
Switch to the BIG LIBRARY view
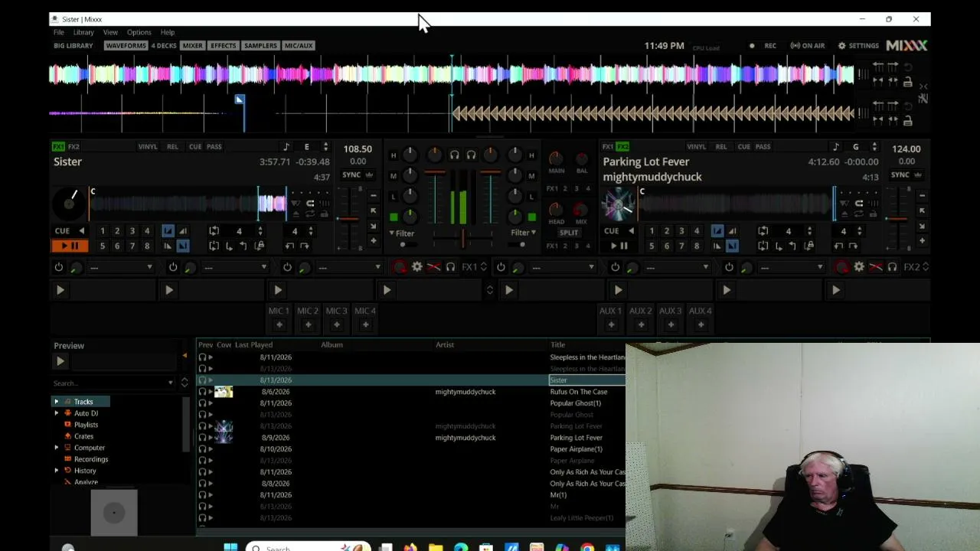click(x=73, y=46)
